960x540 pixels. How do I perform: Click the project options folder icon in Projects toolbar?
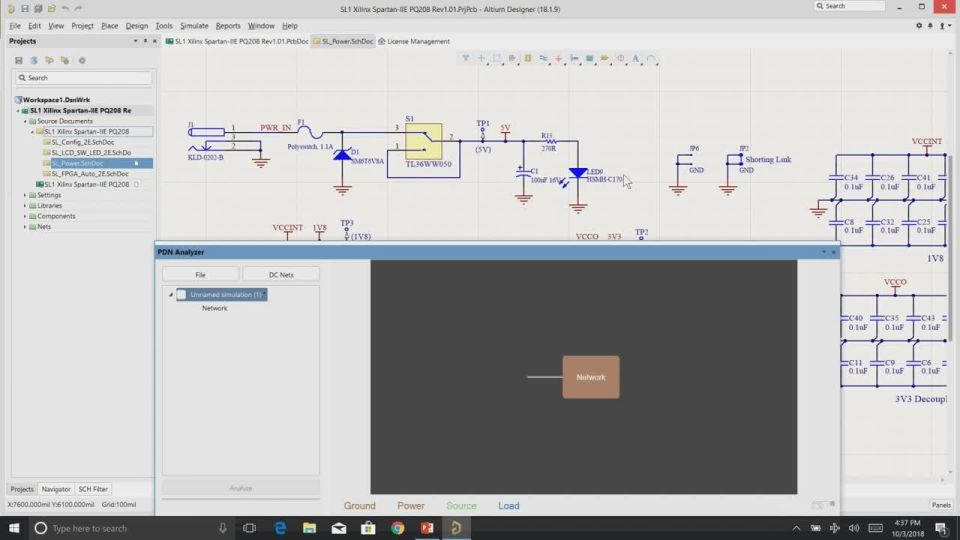pyautogui.click(x=65, y=61)
